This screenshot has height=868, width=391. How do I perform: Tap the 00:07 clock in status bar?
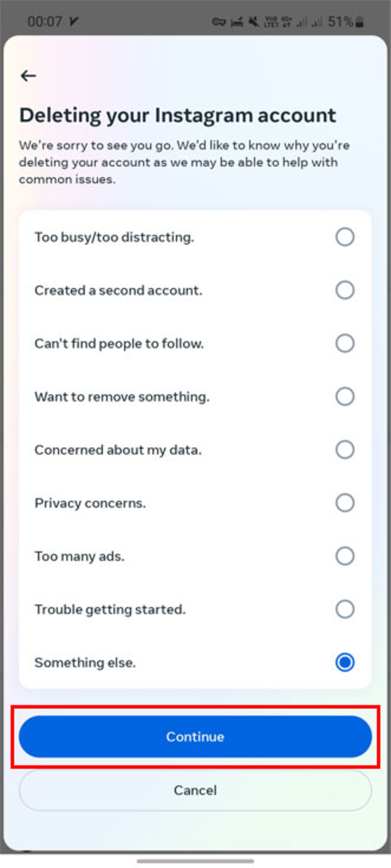click(44, 22)
